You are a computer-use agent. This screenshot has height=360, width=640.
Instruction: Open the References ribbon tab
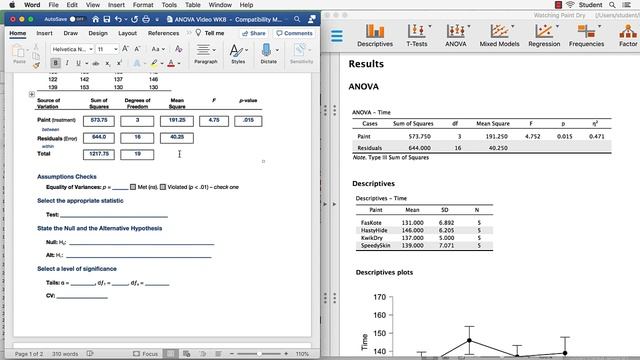click(163, 33)
